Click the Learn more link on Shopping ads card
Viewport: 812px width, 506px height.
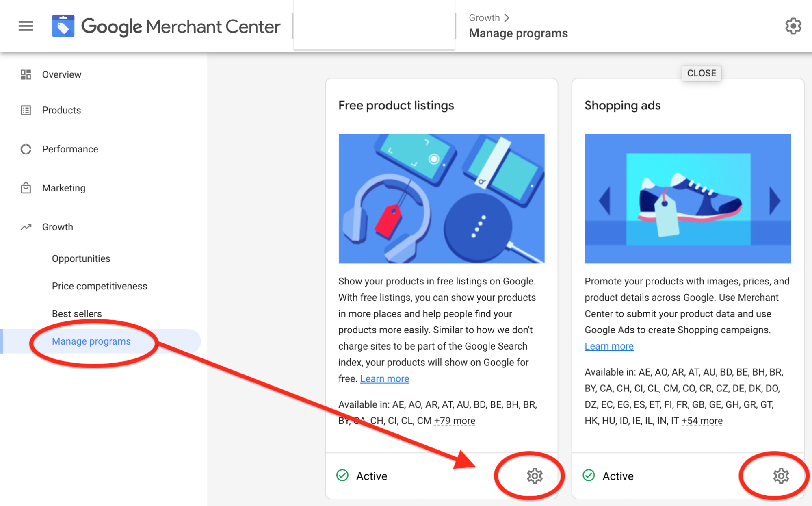pyautogui.click(x=608, y=346)
